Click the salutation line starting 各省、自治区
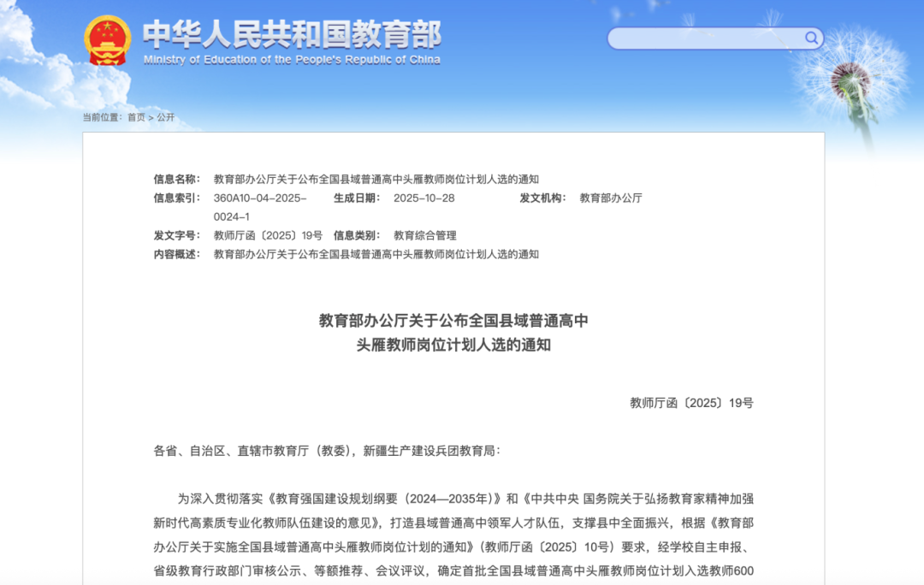The image size is (924, 585). tap(326, 450)
